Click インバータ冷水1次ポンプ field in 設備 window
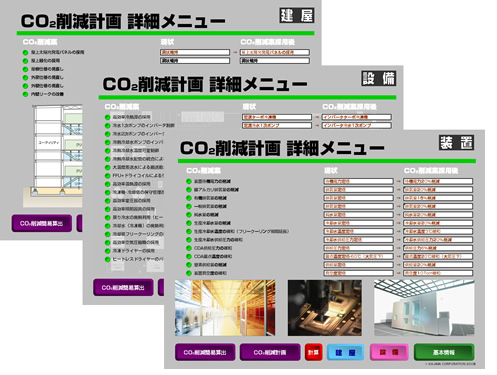This screenshot has width=497, height=375. [357, 125]
